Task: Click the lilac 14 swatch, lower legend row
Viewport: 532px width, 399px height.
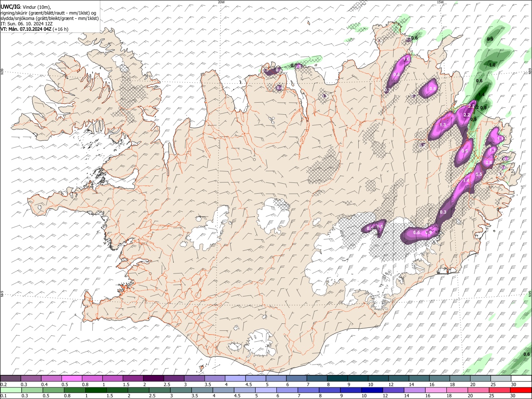Action: tap(414, 390)
